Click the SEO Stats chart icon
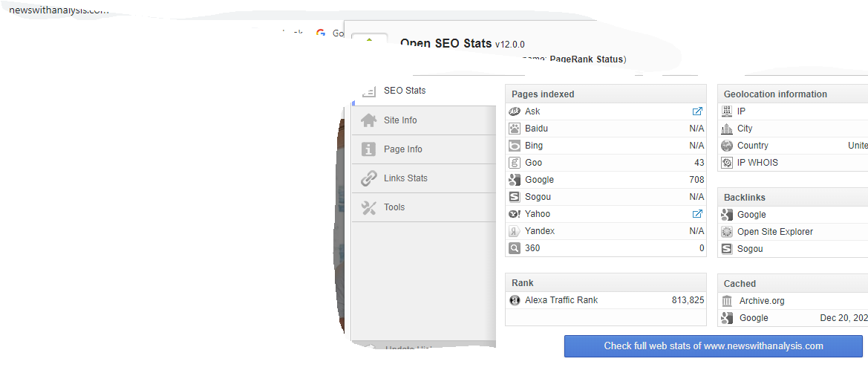Image resolution: width=868 pixels, height=376 pixels. point(369,91)
